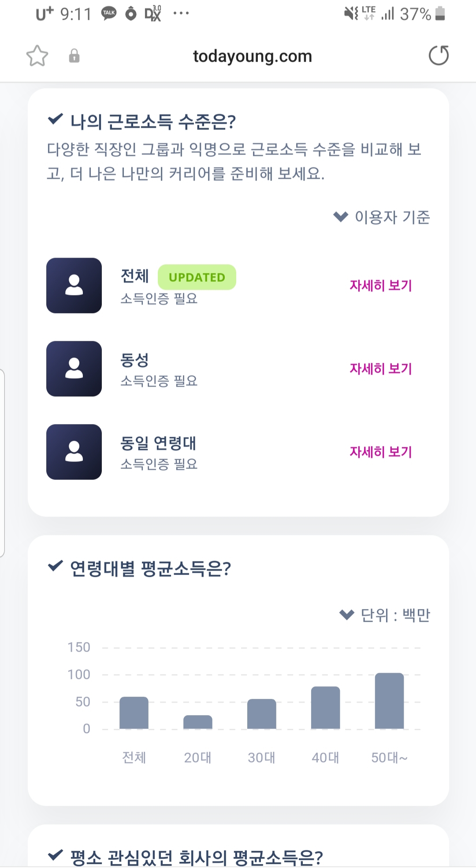Viewport: 476px width, 868px height.
Task: Expand the 이용자 기준 dropdown
Action: click(x=382, y=217)
